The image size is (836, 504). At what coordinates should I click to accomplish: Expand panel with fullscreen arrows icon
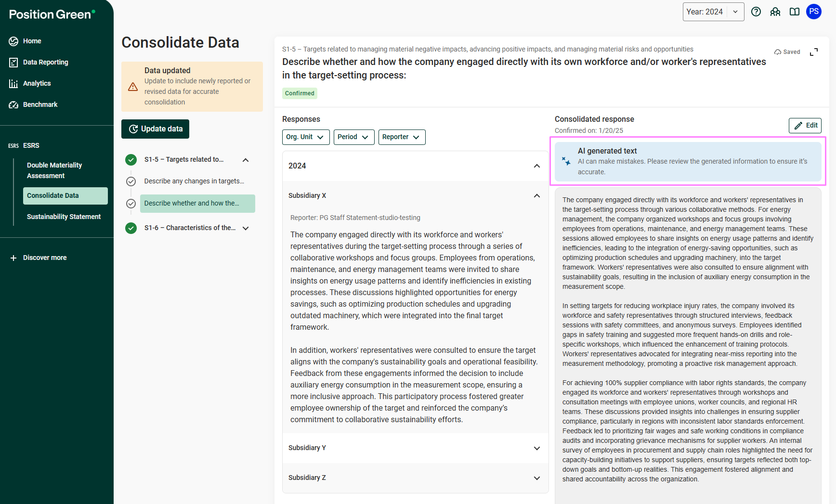pyautogui.click(x=814, y=52)
